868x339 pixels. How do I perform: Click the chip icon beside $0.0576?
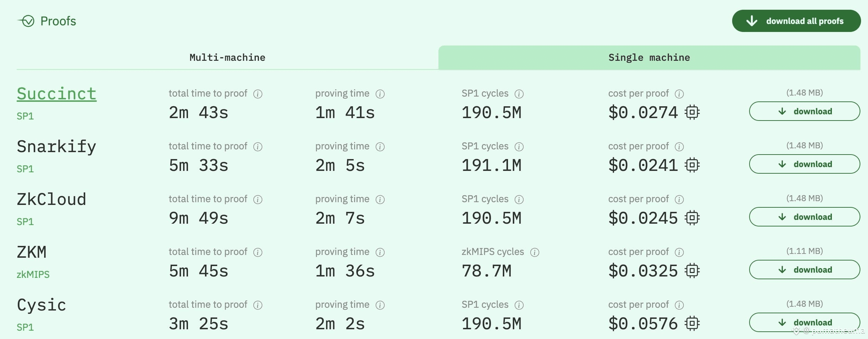[x=692, y=323]
